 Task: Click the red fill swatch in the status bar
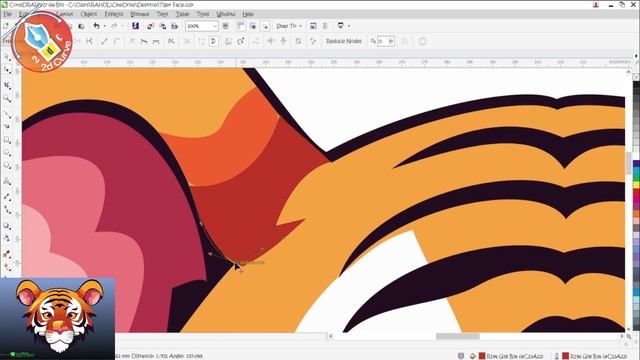[x=482, y=356]
